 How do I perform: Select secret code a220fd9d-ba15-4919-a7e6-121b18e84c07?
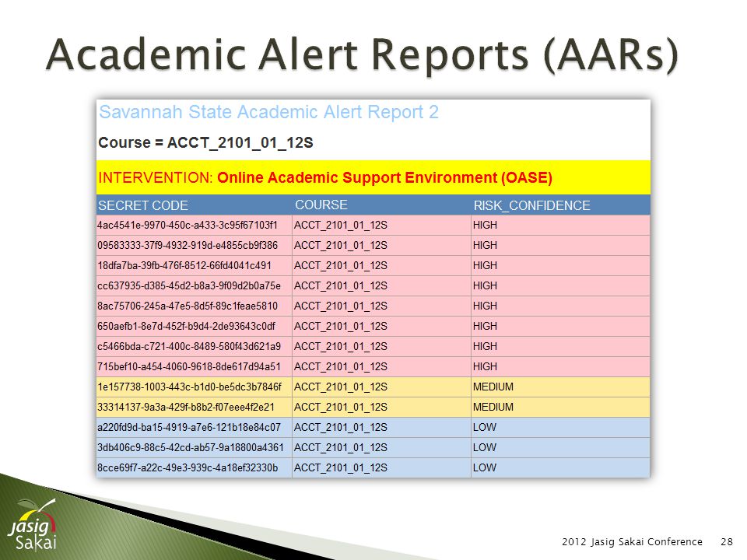tap(189, 427)
